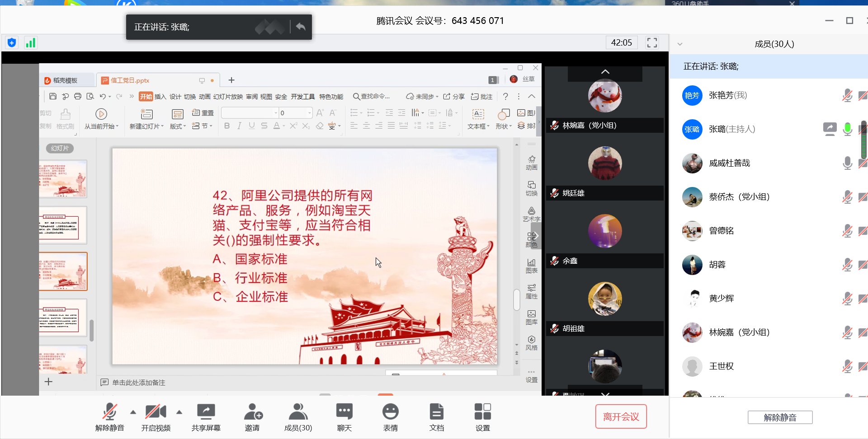This screenshot has height=439, width=868.
Task: Toggle 开启视频 camera in the bottom toolbar
Action: point(156,412)
